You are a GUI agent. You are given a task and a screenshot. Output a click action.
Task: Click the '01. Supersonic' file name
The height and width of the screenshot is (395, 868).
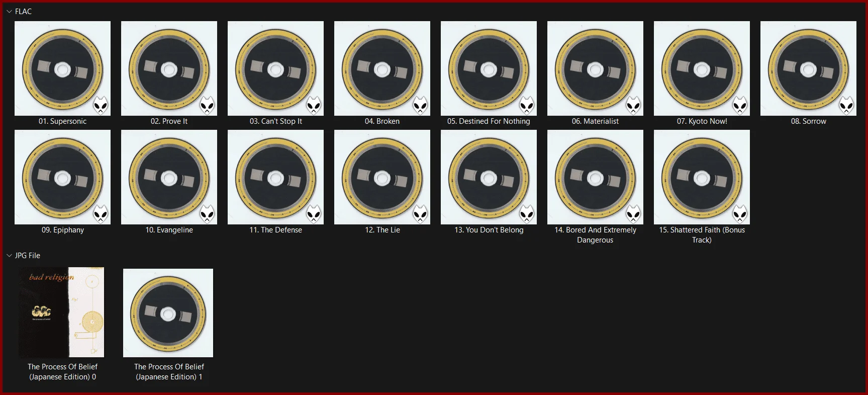(62, 121)
